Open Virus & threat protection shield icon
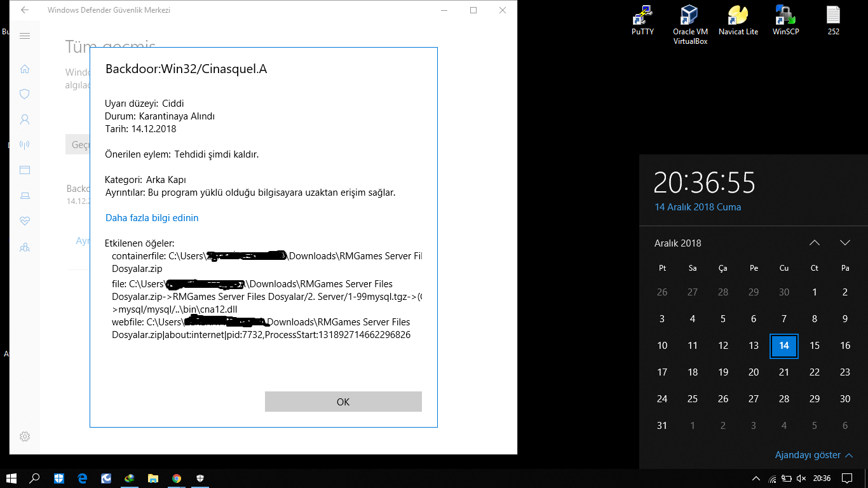This screenshot has width=868, height=488. 25,94
